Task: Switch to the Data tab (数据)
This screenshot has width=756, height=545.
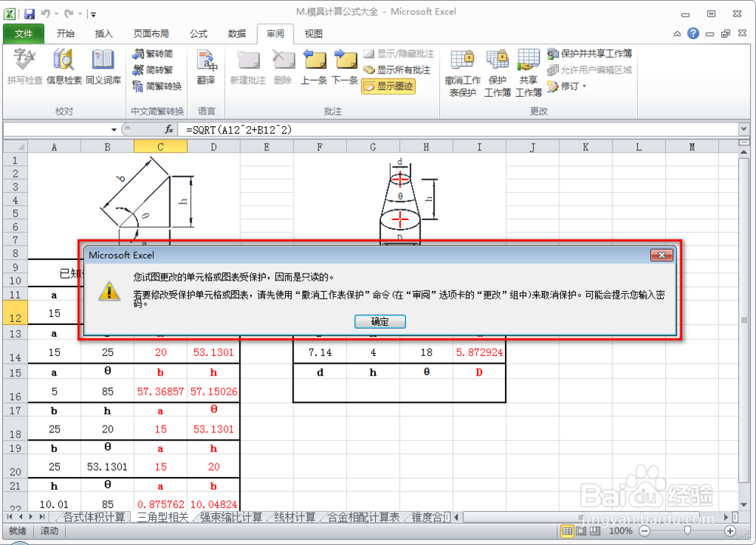Action: pyautogui.click(x=237, y=34)
